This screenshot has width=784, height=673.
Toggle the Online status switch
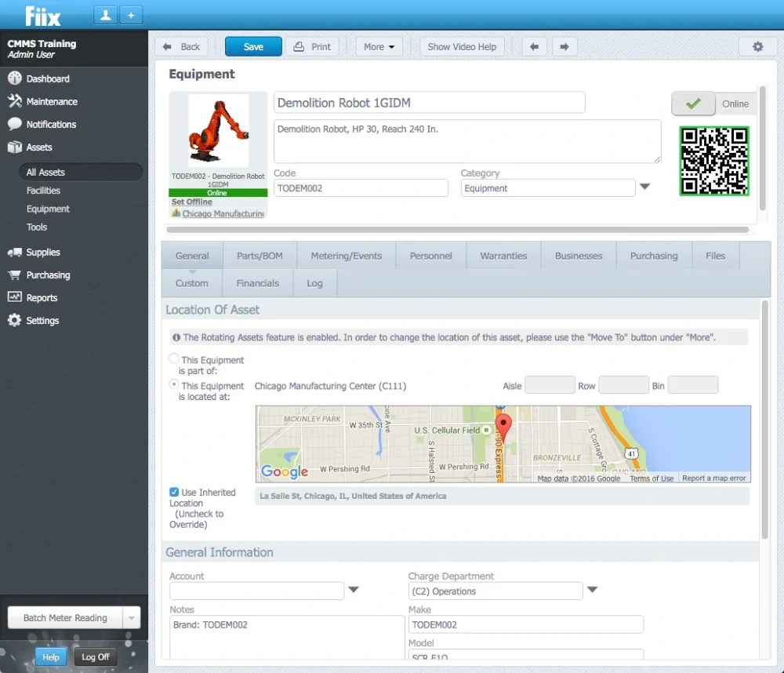point(694,104)
